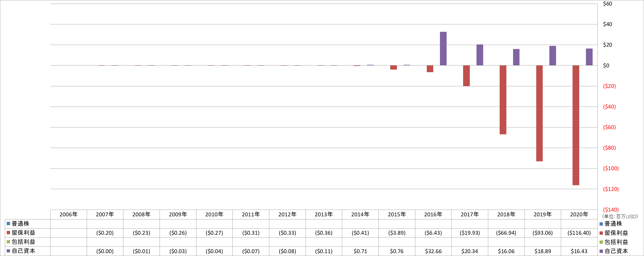
Task: Select the 2014年 column header
Action: point(361,214)
